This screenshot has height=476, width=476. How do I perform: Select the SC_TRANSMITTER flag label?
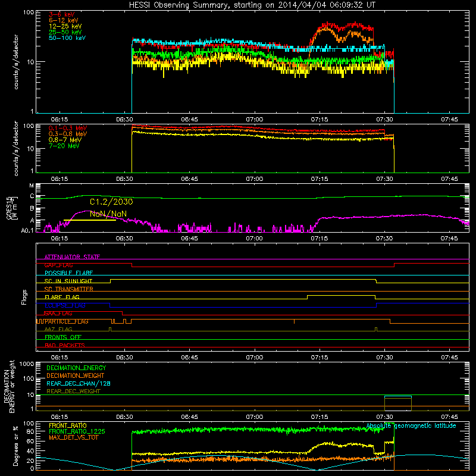point(69,289)
